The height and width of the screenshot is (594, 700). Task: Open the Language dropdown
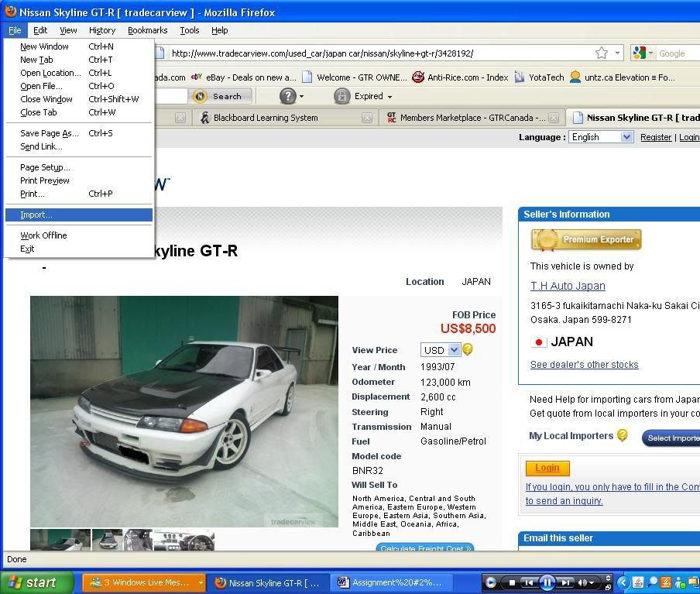pyautogui.click(x=601, y=137)
